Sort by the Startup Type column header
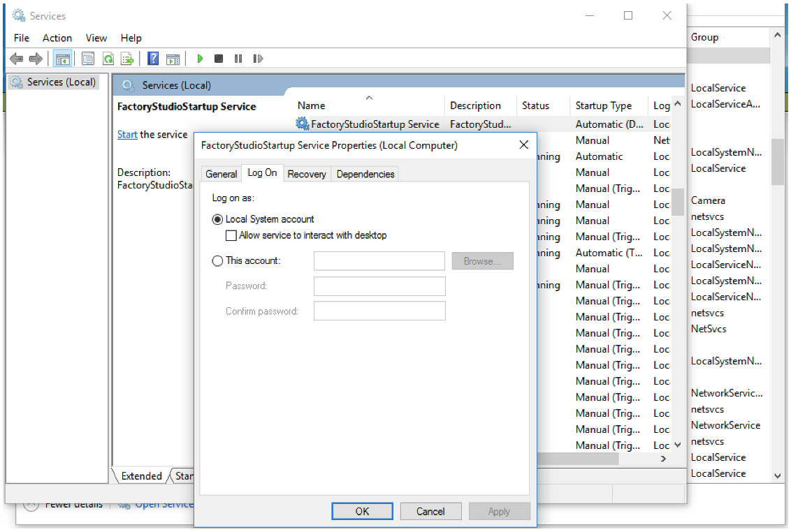The height and width of the screenshot is (532, 791). (609, 105)
